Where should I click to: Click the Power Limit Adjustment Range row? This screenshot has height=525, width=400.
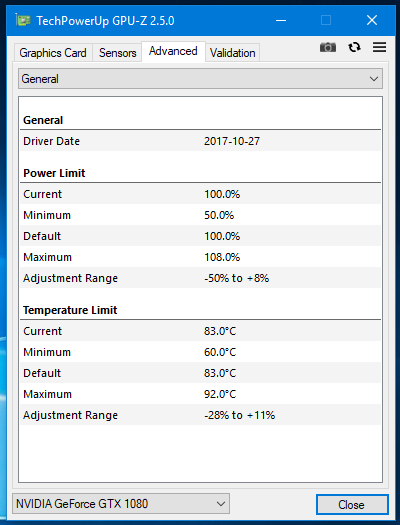200,278
